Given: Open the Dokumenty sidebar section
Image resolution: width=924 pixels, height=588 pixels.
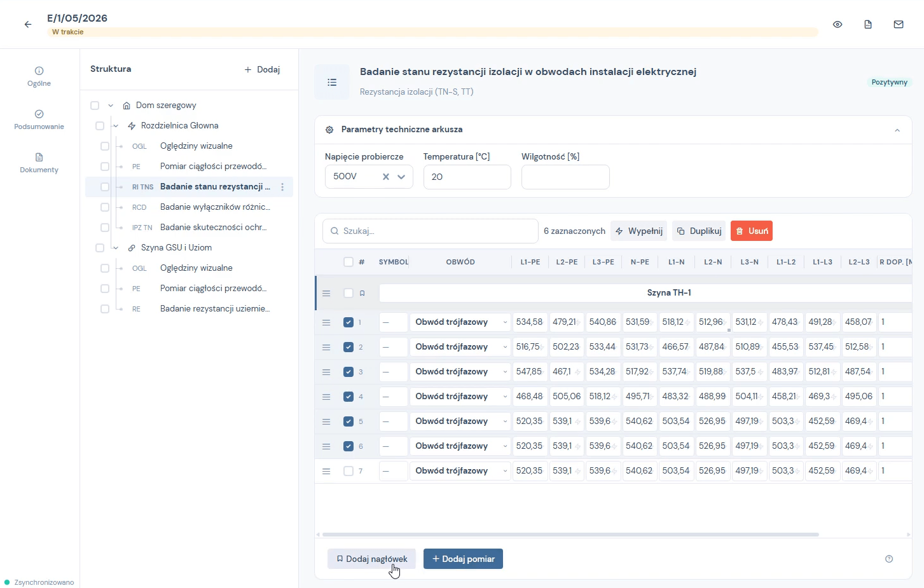Looking at the screenshot, I should click(39, 163).
